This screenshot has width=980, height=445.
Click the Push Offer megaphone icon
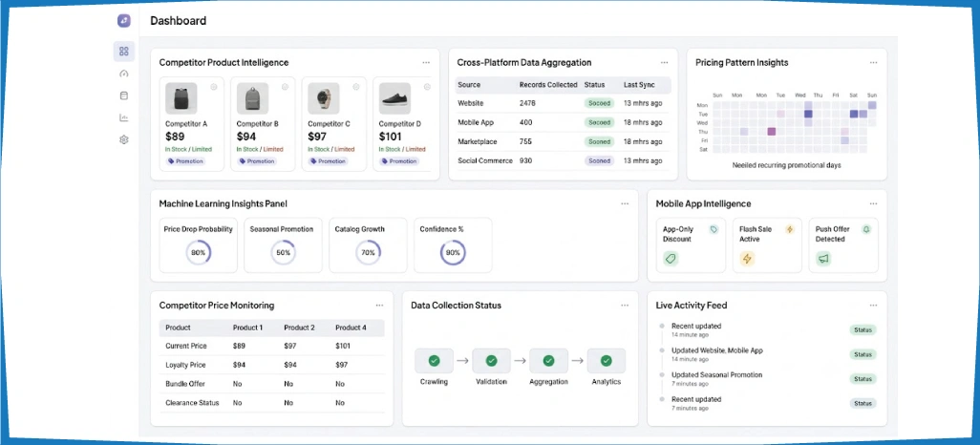click(x=823, y=259)
